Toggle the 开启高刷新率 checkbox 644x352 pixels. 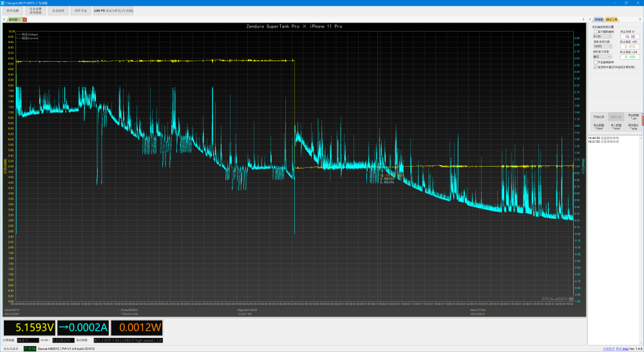(x=595, y=62)
